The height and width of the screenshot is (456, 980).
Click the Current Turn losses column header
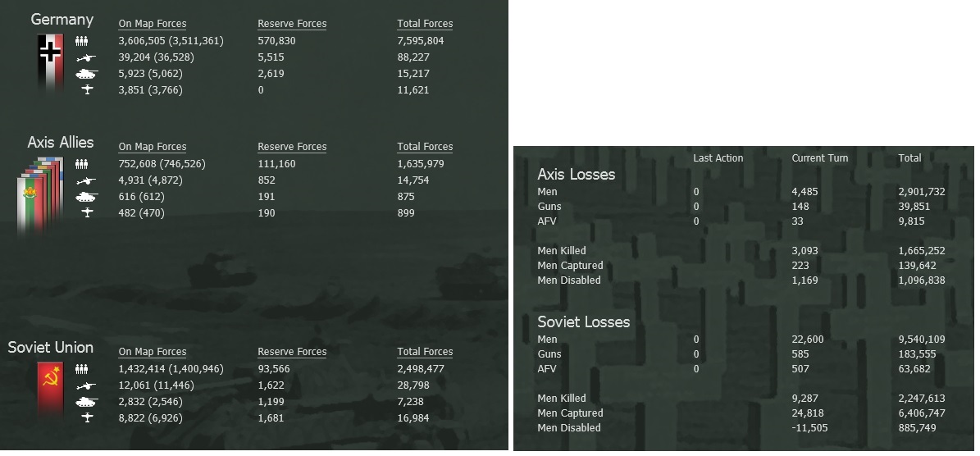(819, 158)
